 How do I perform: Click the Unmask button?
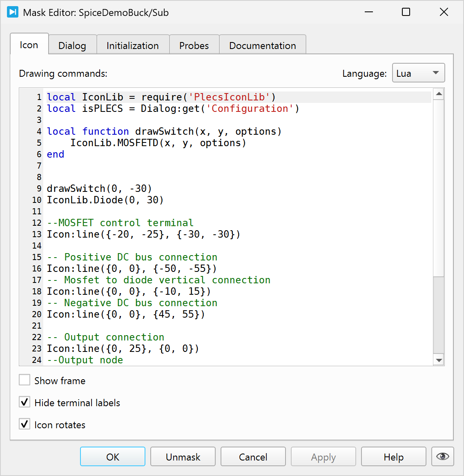pyautogui.click(x=183, y=457)
